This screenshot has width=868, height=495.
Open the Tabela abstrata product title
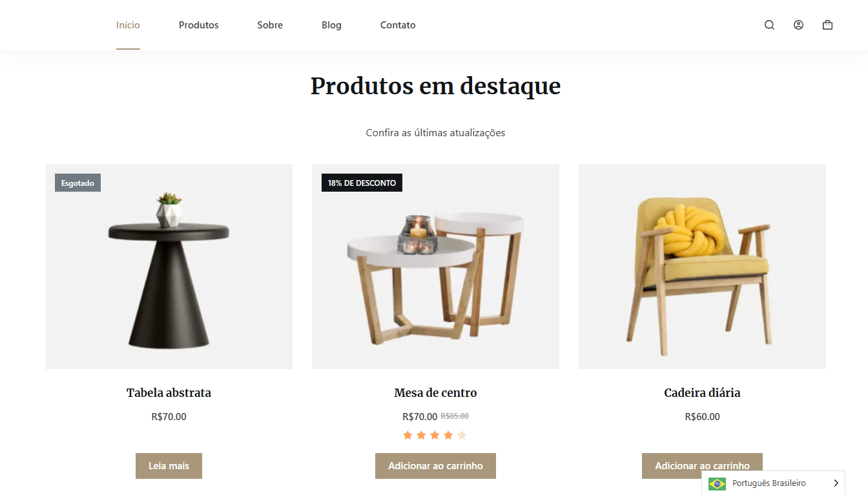coord(169,392)
